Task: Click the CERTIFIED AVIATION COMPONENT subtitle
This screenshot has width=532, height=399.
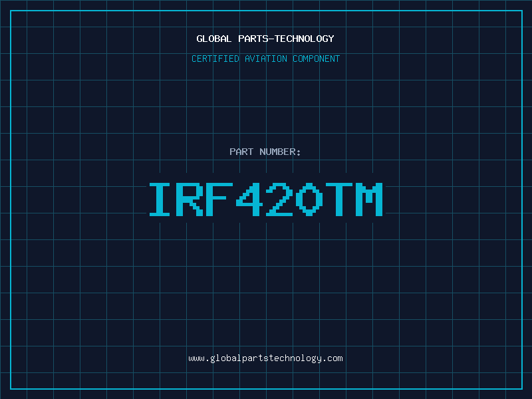Action: click(x=265, y=59)
